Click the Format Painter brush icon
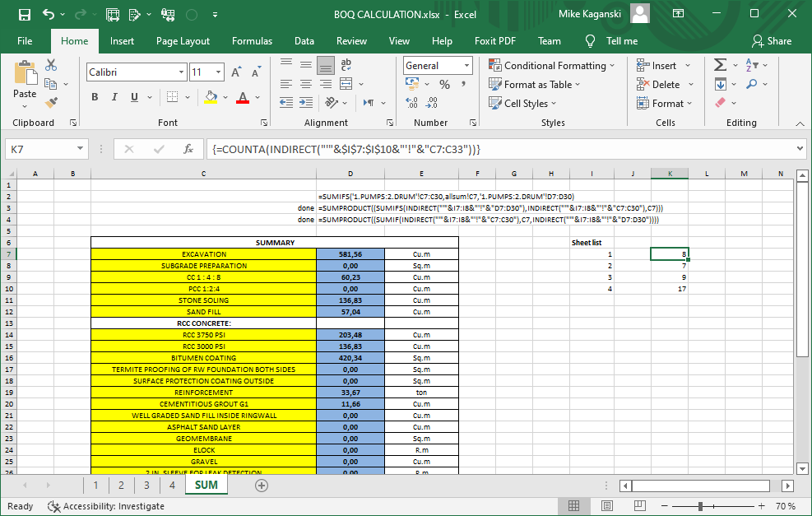 tap(51, 103)
